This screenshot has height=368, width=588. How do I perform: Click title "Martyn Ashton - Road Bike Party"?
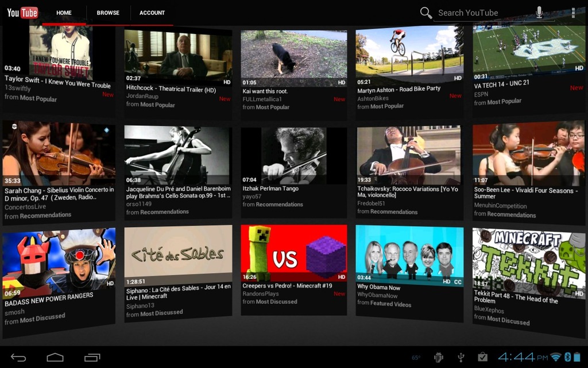click(x=399, y=89)
